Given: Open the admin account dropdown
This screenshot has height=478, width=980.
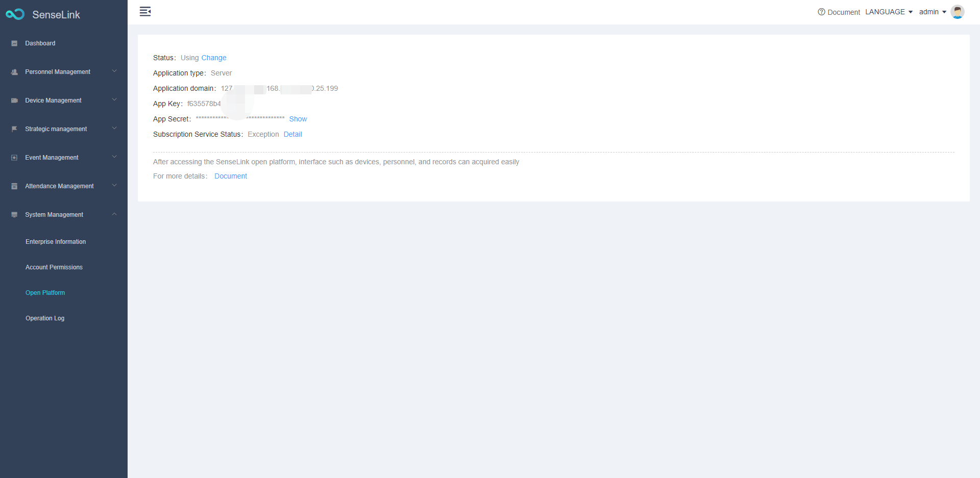Looking at the screenshot, I should [932, 12].
